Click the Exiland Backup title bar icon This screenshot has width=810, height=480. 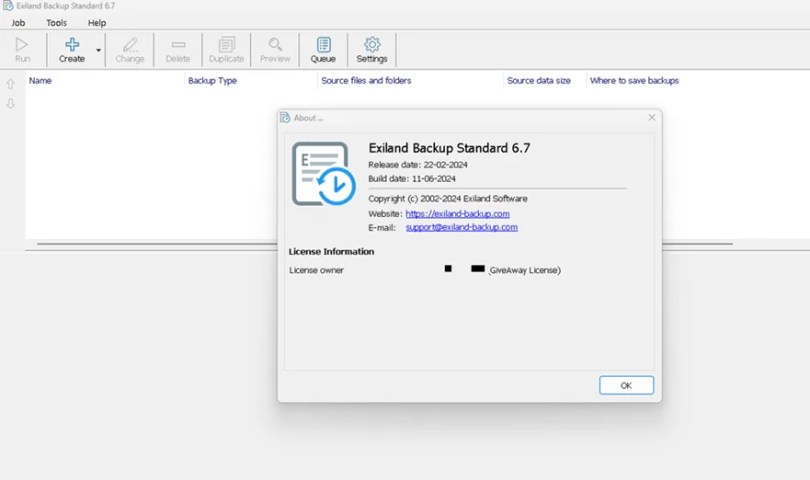pyautogui.click(x=8, y=6)
